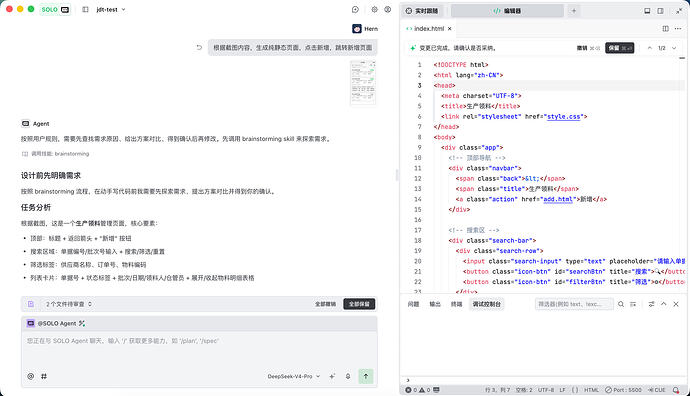The height and width of the screenshot is (396, 690).
Task: Click the debug console prompt input
Action: click(x=546, y=380)
